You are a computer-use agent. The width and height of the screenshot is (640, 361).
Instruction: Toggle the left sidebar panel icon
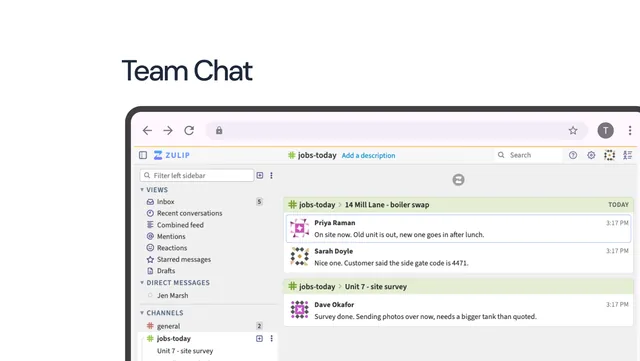(143, 155)
